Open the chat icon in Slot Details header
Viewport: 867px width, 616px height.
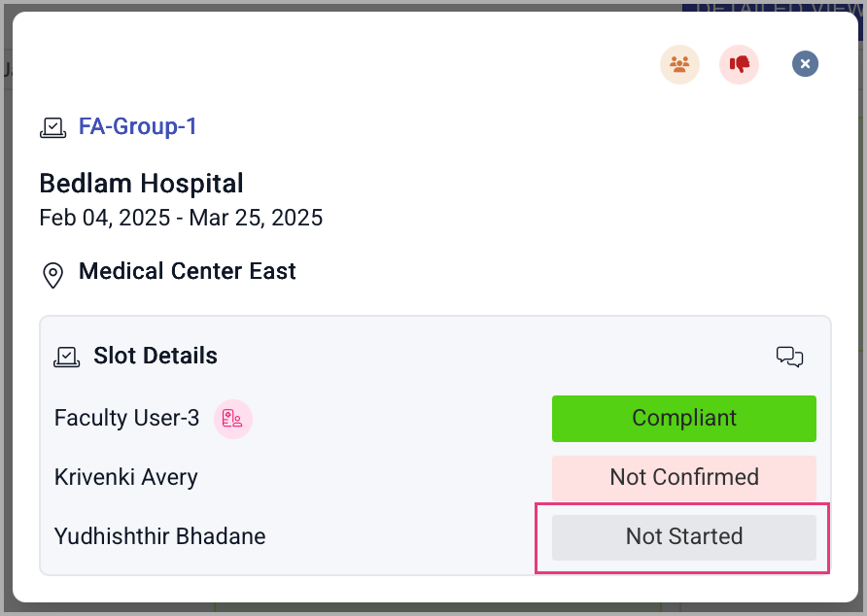tap(789, 357)
